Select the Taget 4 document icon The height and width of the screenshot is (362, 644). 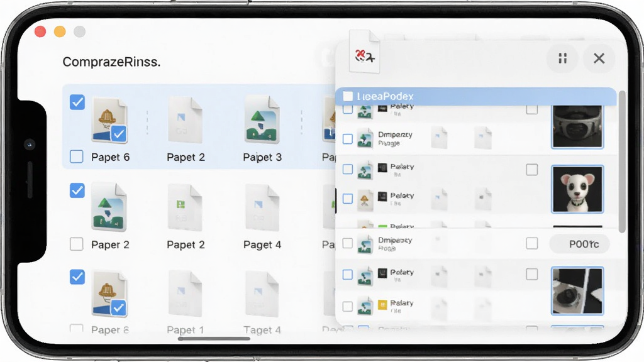(x=262, y=294)
